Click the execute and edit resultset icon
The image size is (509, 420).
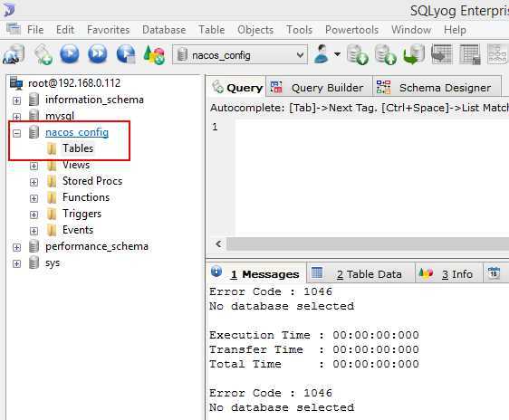pyautogui.click(x=126, y=53)
